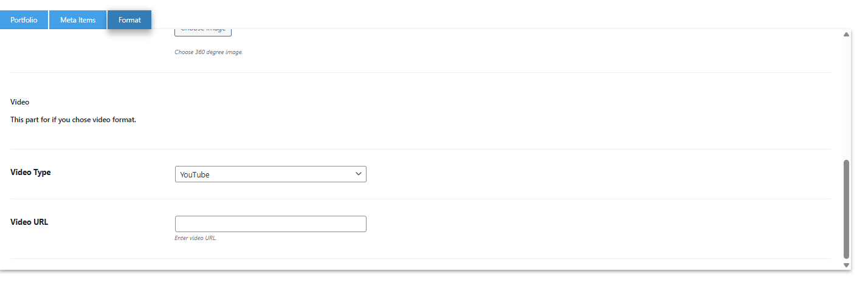Viewport: 868px width, 285px height.
Task: Click the chevron arrow in Video Type select
Action: point(358,174)
